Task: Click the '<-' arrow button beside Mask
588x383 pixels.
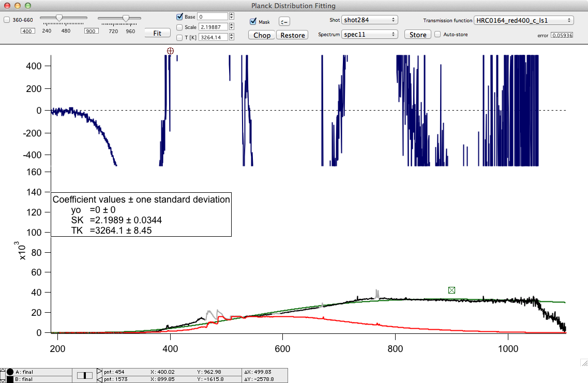Action: (x=284, y=22)
